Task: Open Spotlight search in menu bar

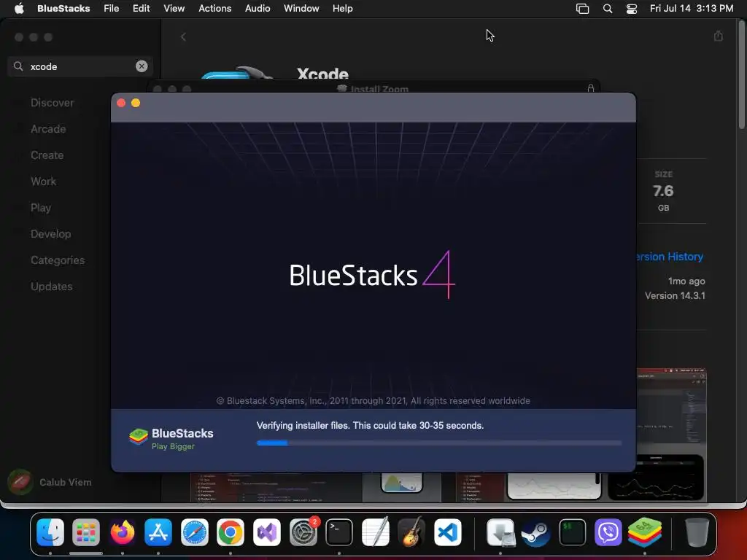Action: coord(608,9)
